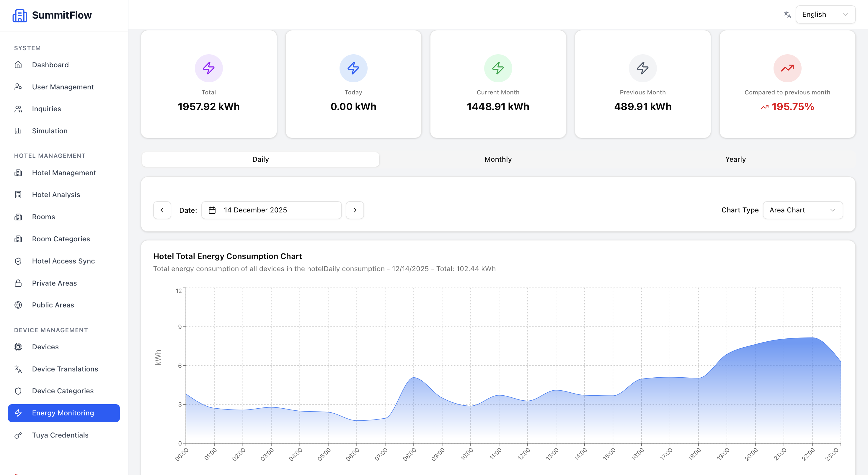Click the translate icon beside the language selector

click(x=787, y=14)
